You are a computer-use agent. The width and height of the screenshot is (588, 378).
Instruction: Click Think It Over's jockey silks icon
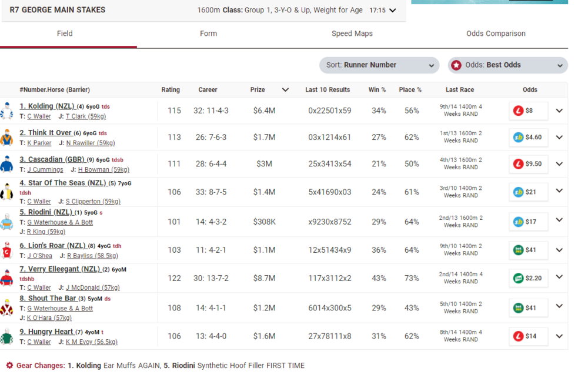tap(7, 137)
